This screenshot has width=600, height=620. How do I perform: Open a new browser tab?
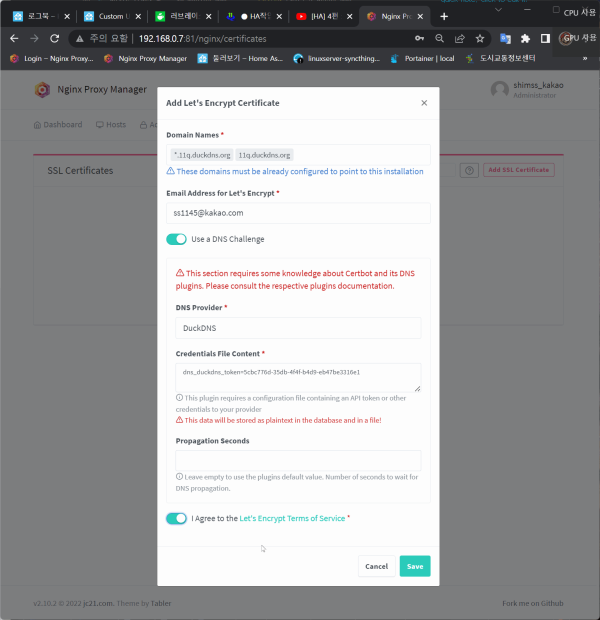click(444, 16)
